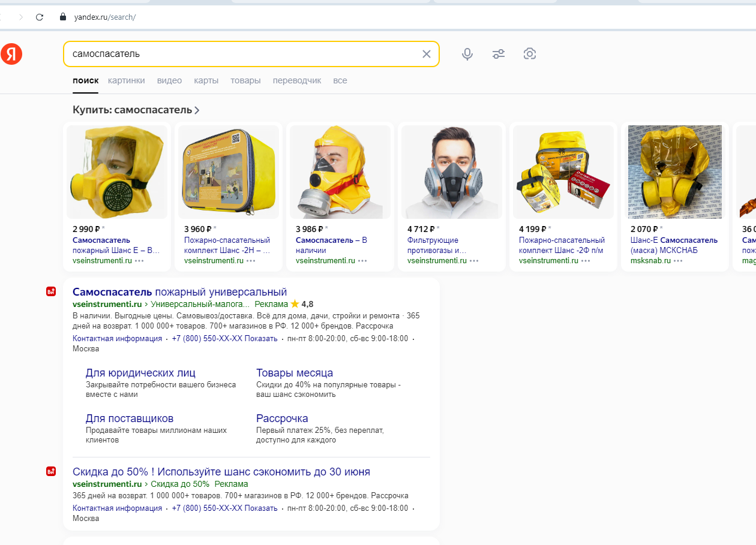
Task: Switch to the видео tab
Action: click(x=169, y=80)
